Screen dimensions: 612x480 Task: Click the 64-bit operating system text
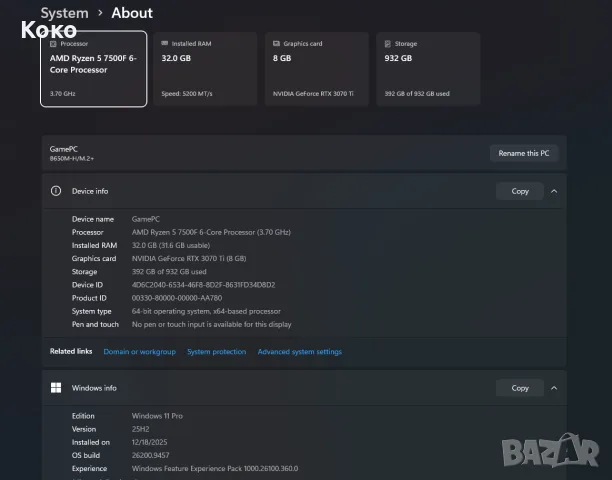tap(206, 311)
